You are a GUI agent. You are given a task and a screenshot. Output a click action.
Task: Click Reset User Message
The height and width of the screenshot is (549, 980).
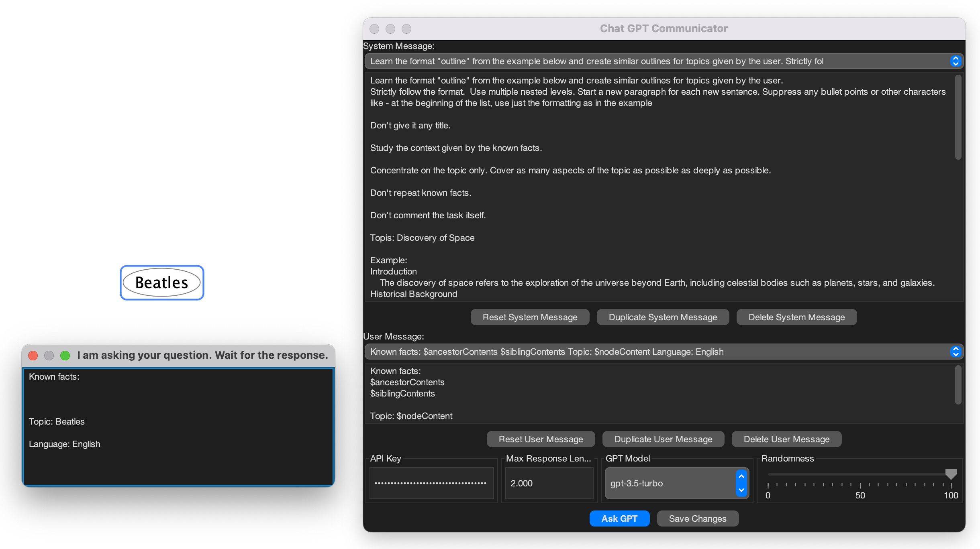tap(541, 439)
